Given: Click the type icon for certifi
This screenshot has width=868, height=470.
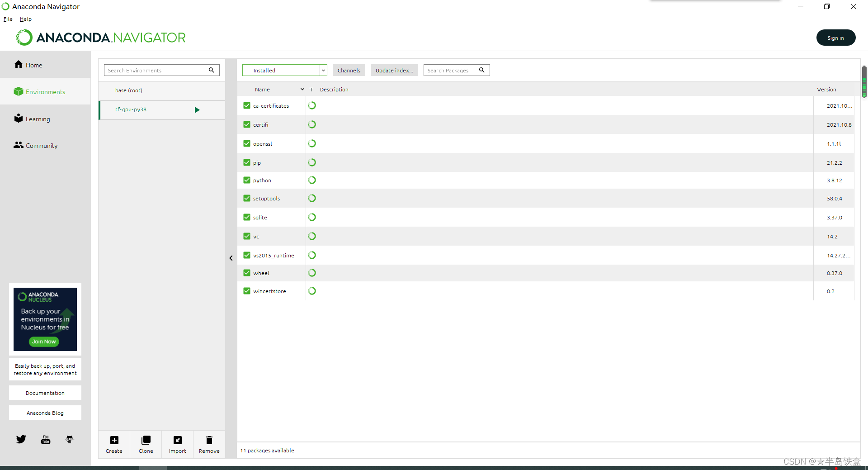Looking at the screenshot, I should 312,124.
